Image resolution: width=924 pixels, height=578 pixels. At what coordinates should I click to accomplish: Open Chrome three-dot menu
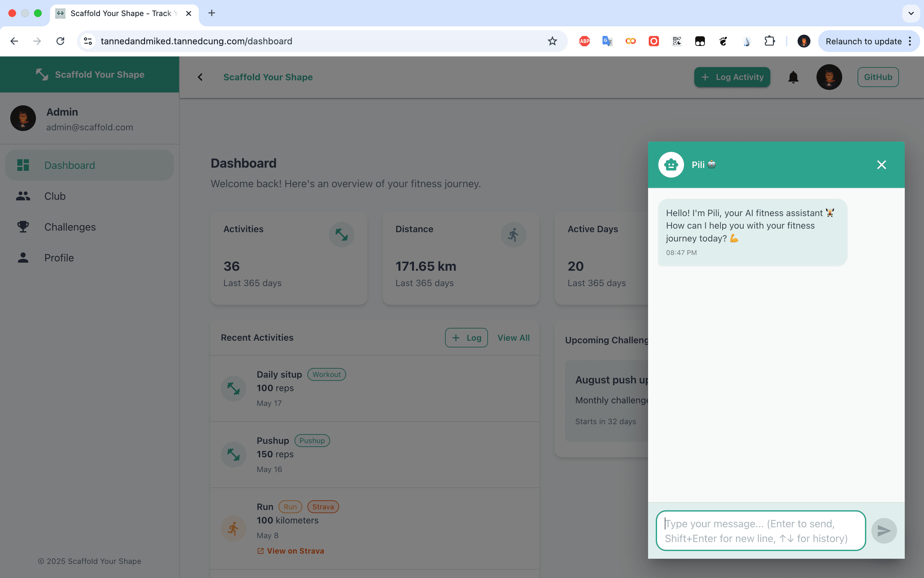point(910,41)
